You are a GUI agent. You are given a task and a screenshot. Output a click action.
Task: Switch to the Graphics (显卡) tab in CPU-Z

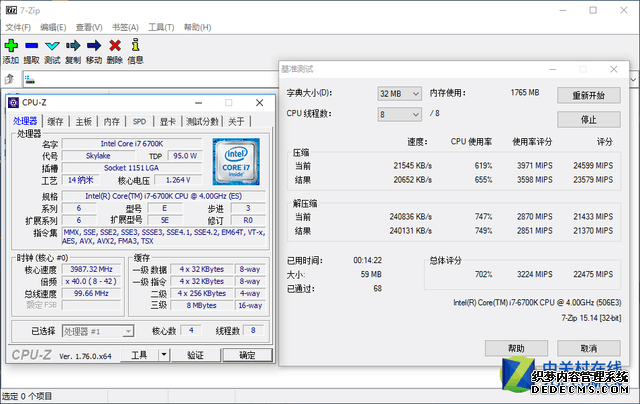tap(167, 121)
